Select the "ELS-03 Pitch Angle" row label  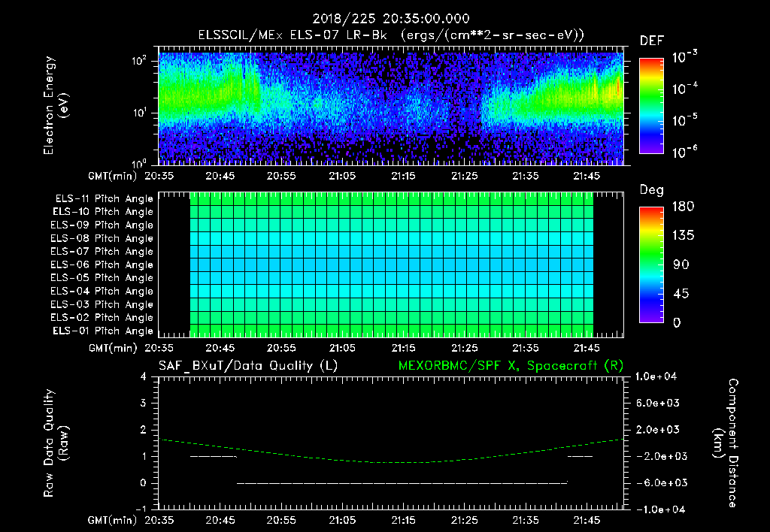click(x=102, y=304)
